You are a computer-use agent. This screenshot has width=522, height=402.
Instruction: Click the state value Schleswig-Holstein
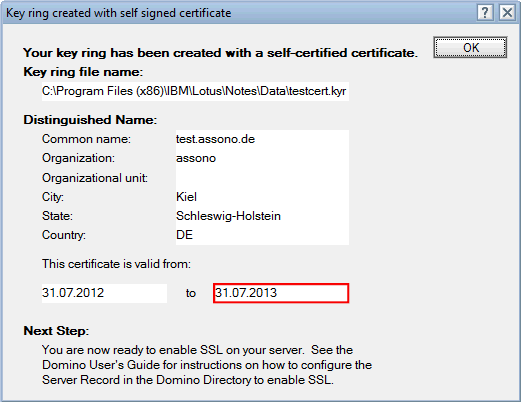click(228, 216)
